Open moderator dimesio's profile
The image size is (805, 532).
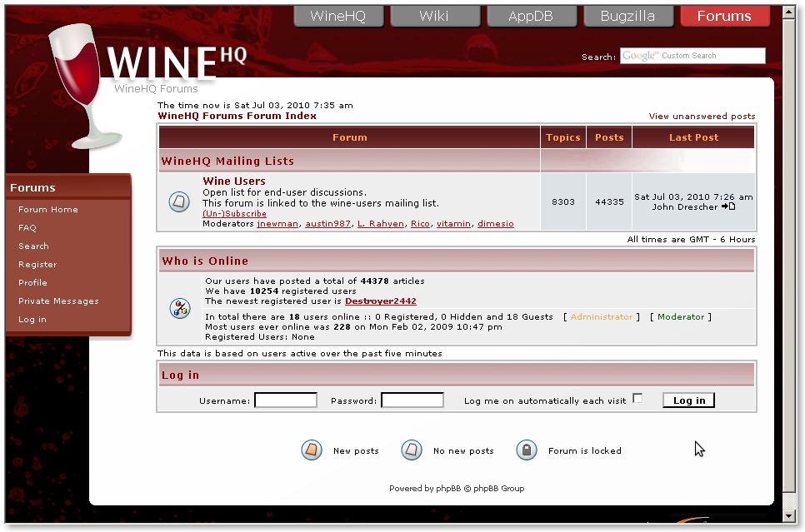point(496,224)
